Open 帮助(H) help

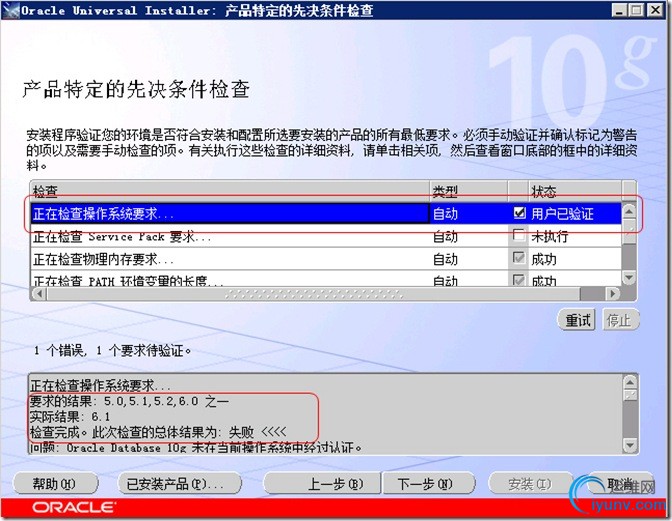55,484
